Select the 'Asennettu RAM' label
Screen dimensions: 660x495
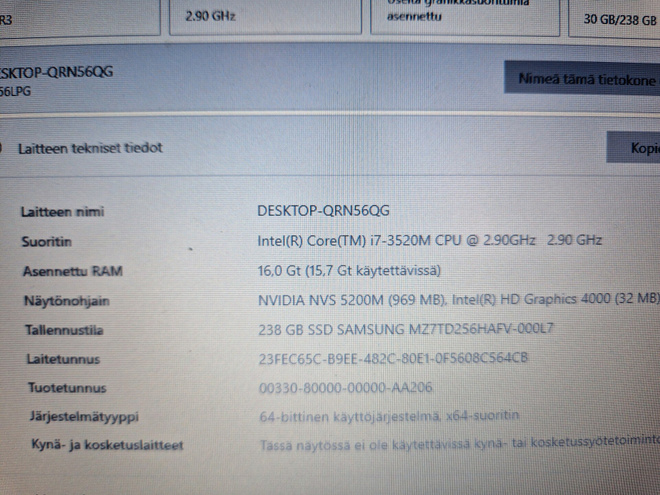click(73, 271)
